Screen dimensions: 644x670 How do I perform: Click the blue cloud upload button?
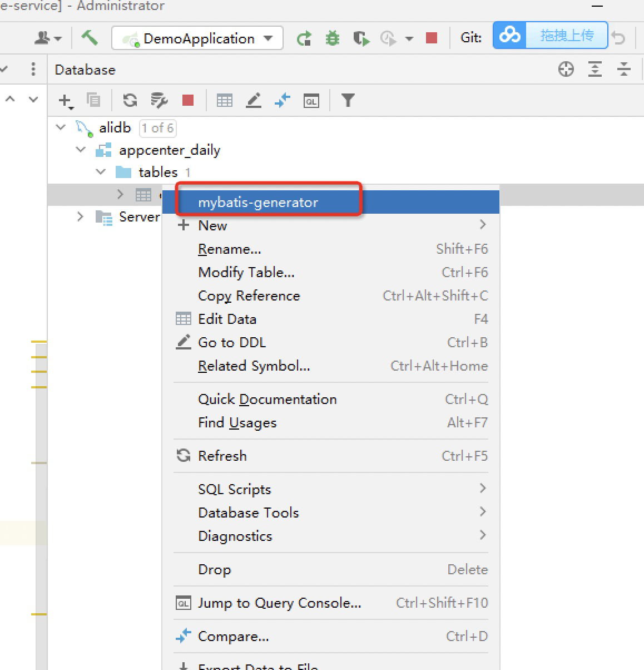550,36
